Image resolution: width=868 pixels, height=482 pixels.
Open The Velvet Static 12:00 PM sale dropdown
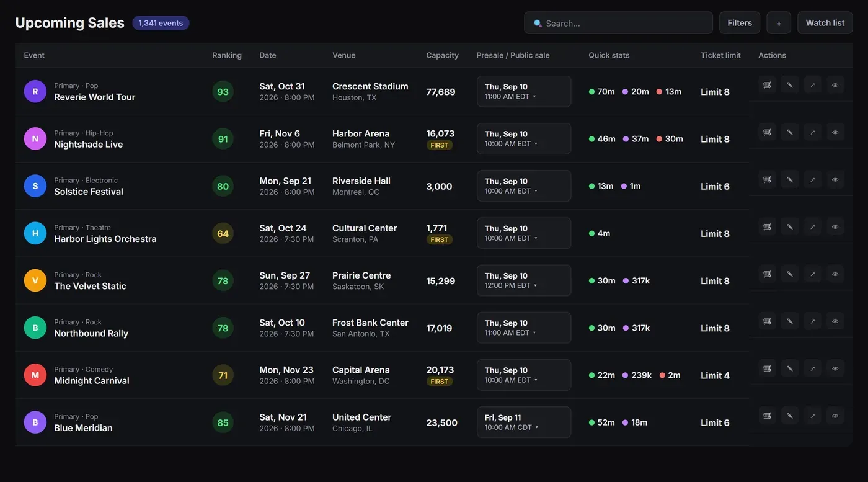tap(524, 280)
